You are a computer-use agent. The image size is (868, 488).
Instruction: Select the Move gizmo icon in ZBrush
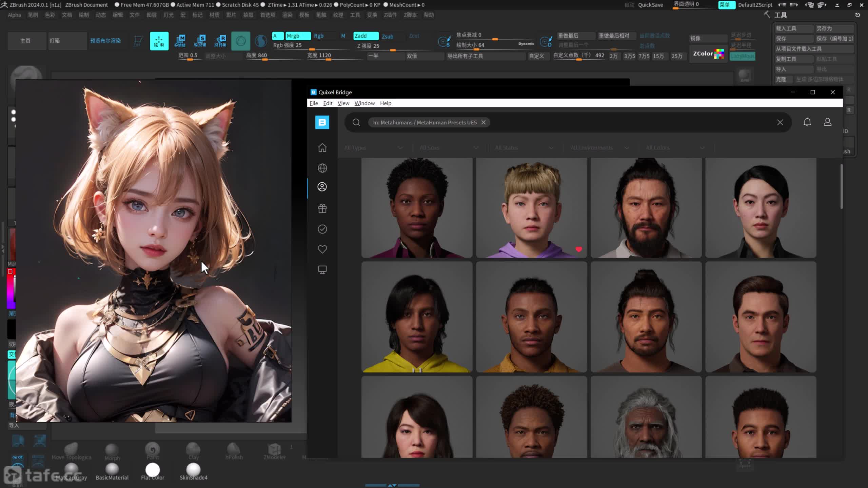point(180,41)
